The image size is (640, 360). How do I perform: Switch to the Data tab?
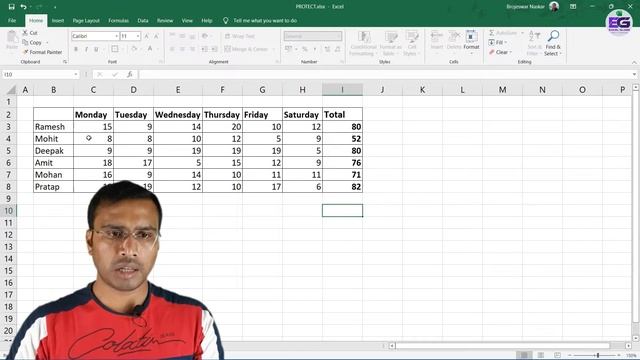pyautogui.click(x=143, y=20)
